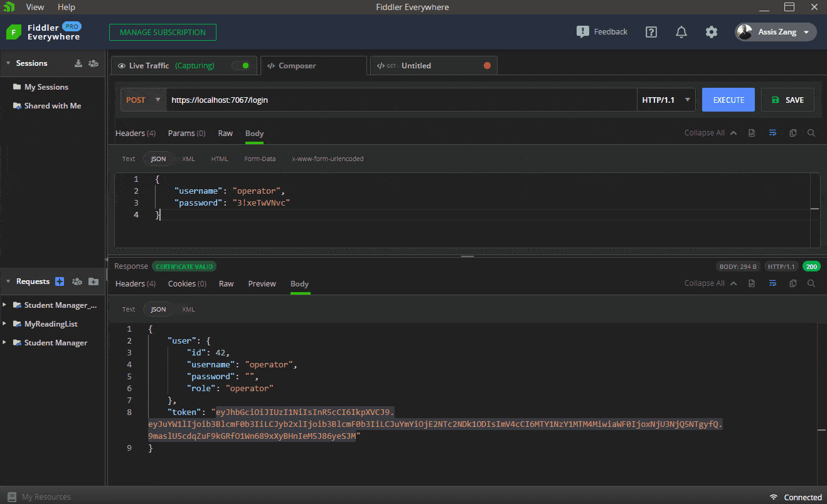Select XML format for the response body

pyautogui.click(x=188, y=309)
